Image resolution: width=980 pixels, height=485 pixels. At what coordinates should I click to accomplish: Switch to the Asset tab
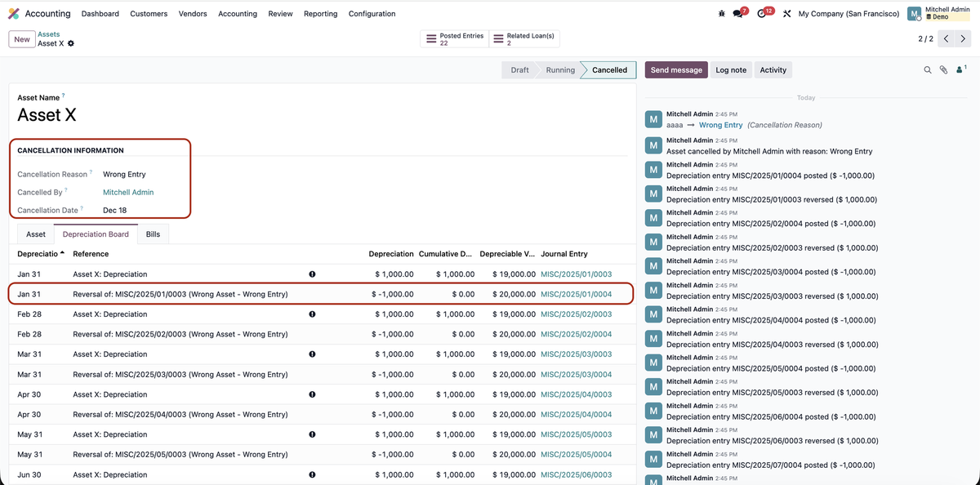tap(36, 234)
